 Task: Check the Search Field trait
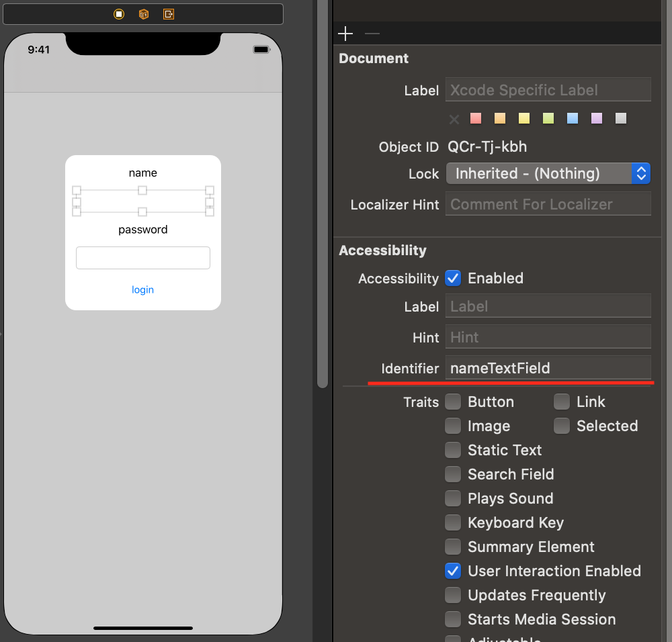click(454, 474)
